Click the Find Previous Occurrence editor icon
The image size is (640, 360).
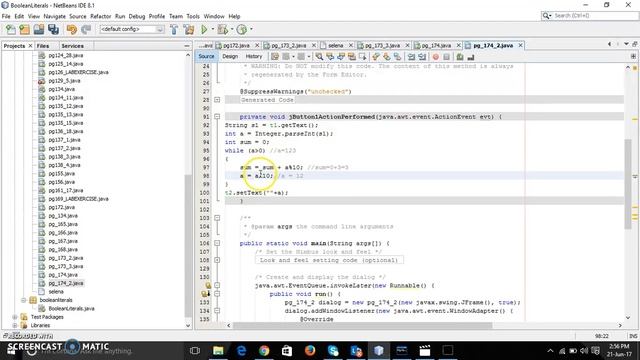[x=330, y=57]
